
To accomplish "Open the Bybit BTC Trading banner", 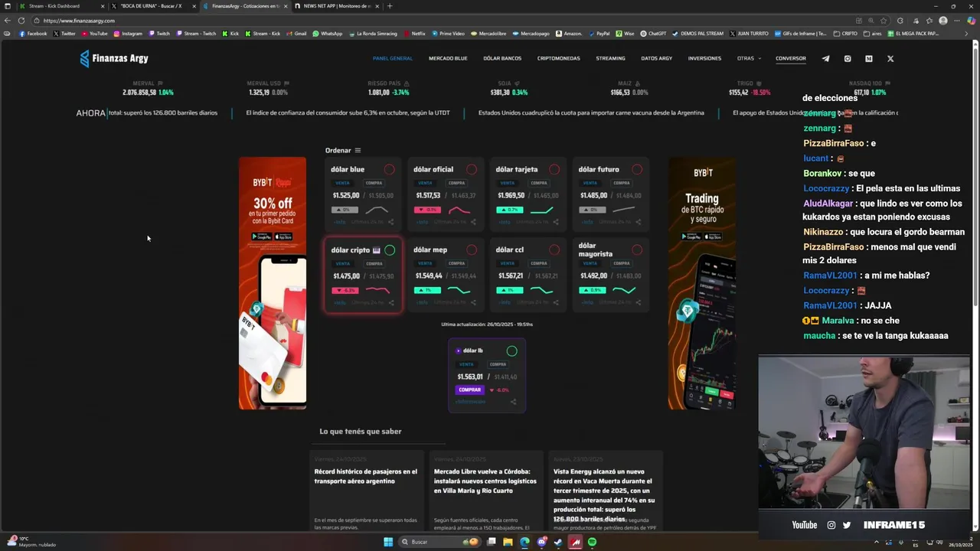I will (702, 283).
